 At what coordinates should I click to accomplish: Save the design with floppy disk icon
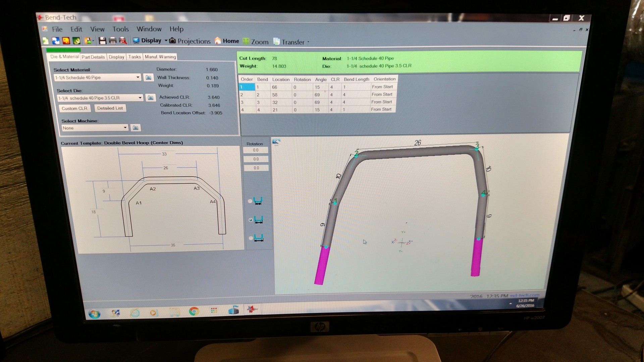click(x=103, y=41)
